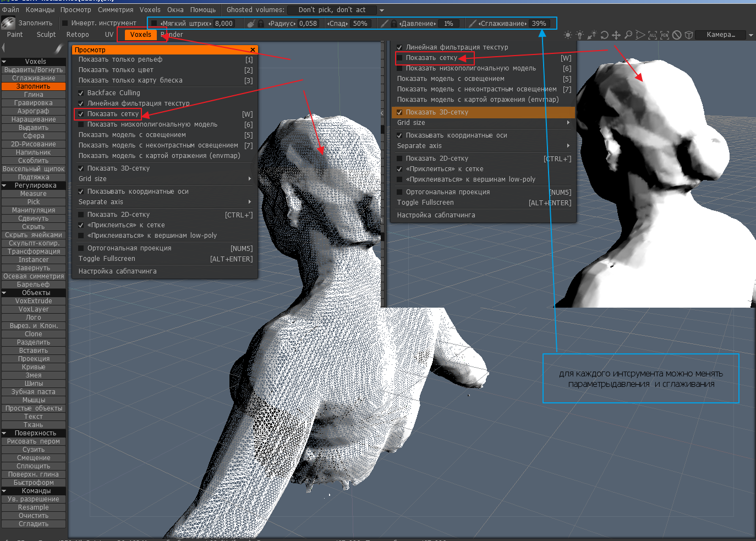This screenshot has height=541, width=756.
Task: Select the Зубная паста tool
Action: [34, 392]
